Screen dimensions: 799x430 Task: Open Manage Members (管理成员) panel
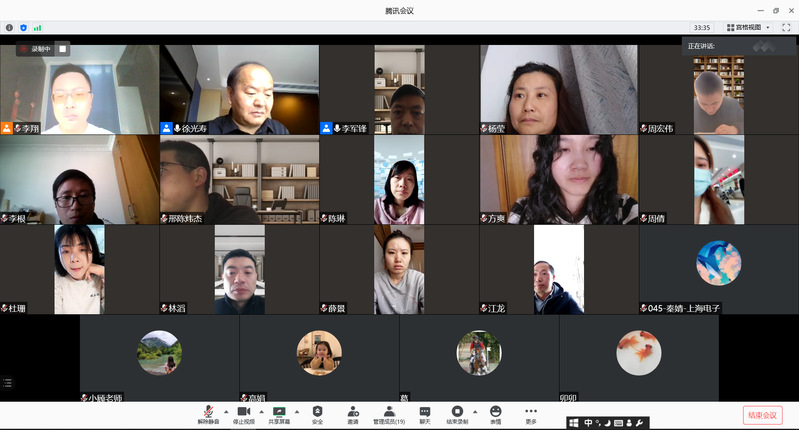388,412
